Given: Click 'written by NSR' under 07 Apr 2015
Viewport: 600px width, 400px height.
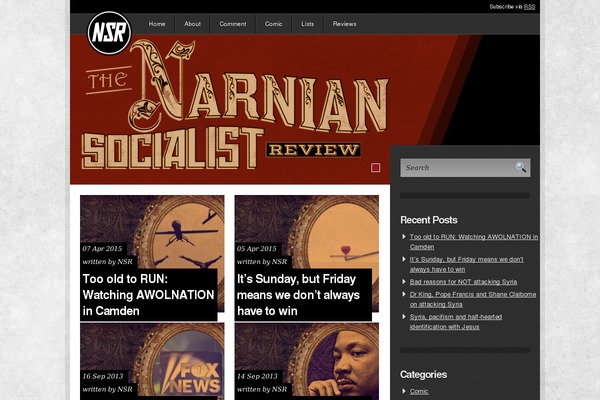Looking at the screenshot, I should tap(108, 262).
